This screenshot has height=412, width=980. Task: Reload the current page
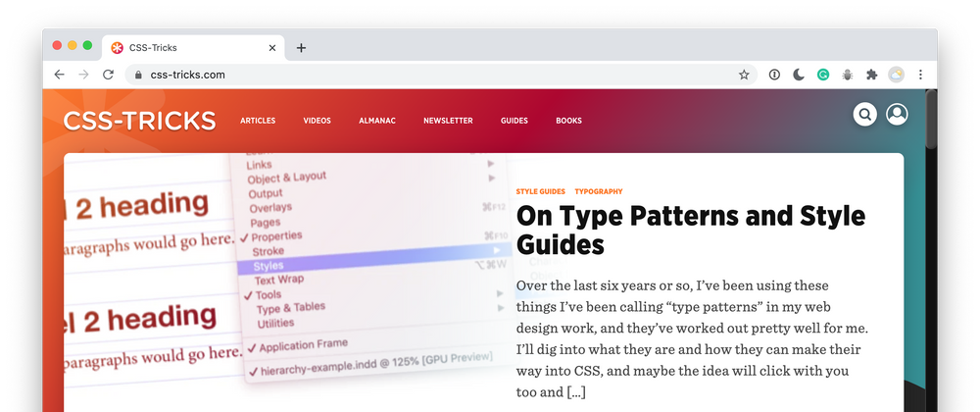pyautogui.click(x=108, y=75)
